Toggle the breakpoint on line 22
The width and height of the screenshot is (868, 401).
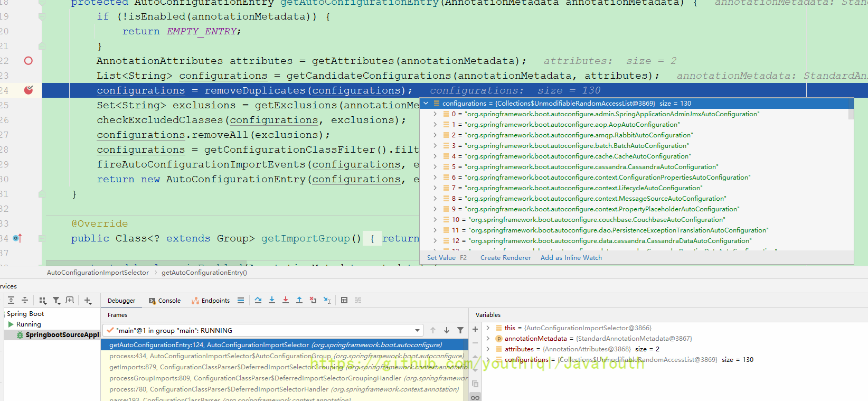[x=29, y=61]
